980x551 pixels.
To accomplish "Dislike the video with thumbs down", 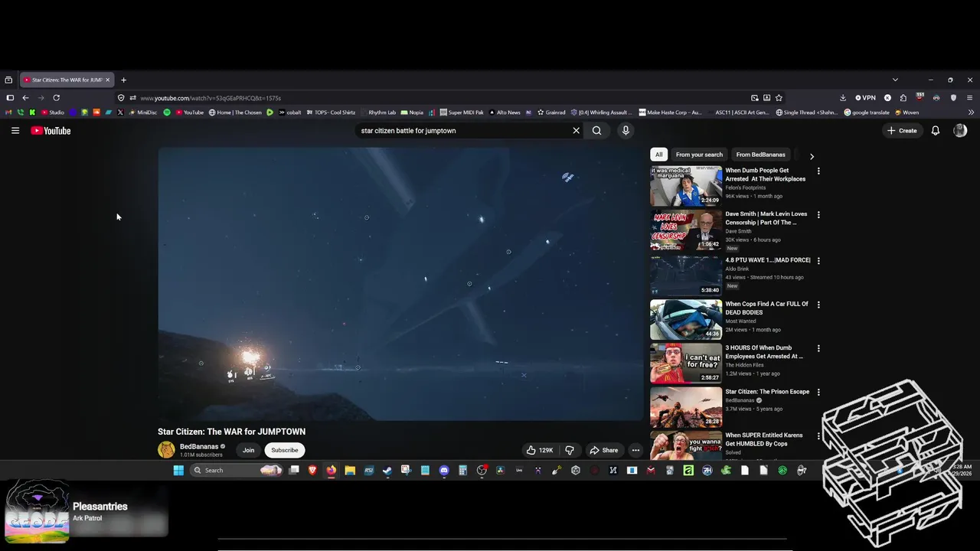I will 569,450.
